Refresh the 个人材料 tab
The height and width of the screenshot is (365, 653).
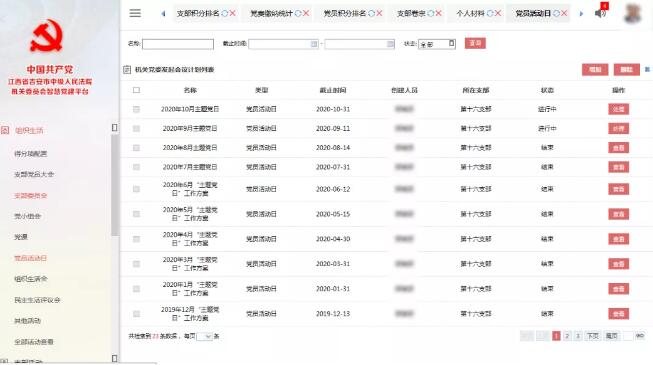coord(490,13)
